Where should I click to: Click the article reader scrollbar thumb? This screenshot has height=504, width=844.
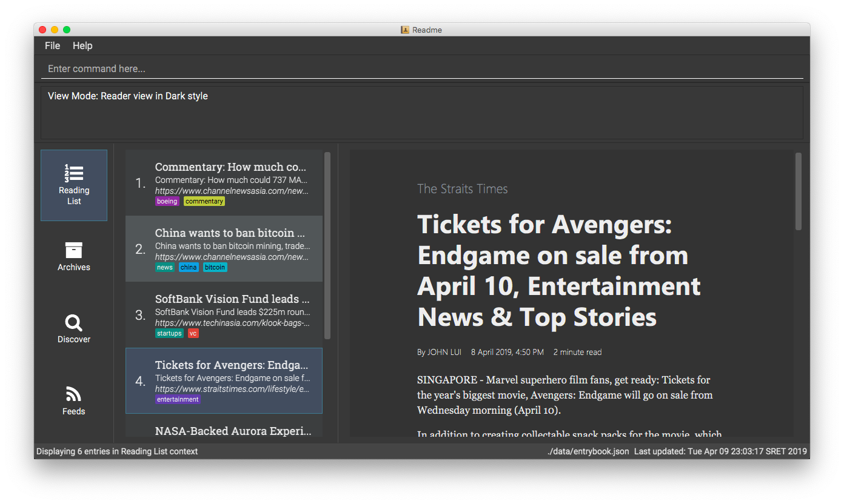click(x=799, y=191)
